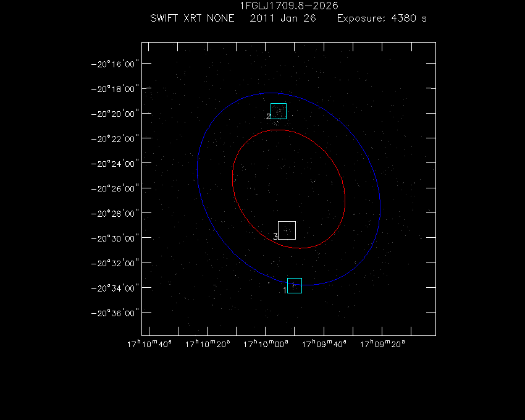Click the cyan box labeled source 2
Viewport: 525px width, 420px height.
(x=279, y=111)
